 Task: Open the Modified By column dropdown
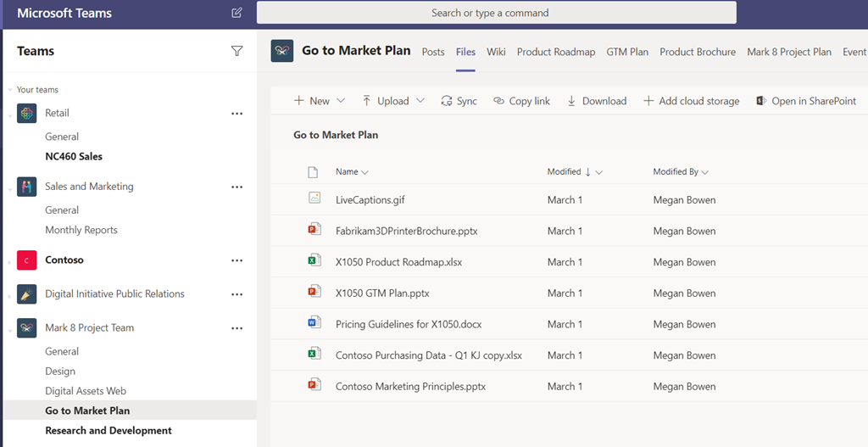click(x=704, y=173)
